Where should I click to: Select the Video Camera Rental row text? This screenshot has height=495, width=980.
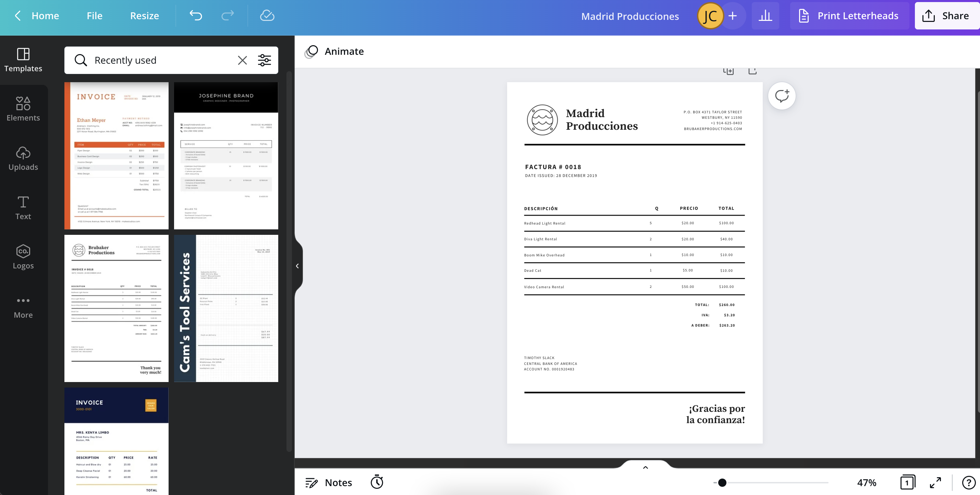coord(544,287)
